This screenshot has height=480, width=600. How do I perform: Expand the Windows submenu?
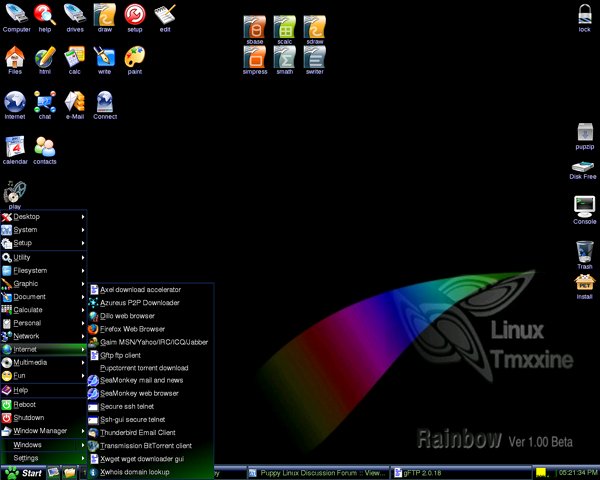pos(43,445)
